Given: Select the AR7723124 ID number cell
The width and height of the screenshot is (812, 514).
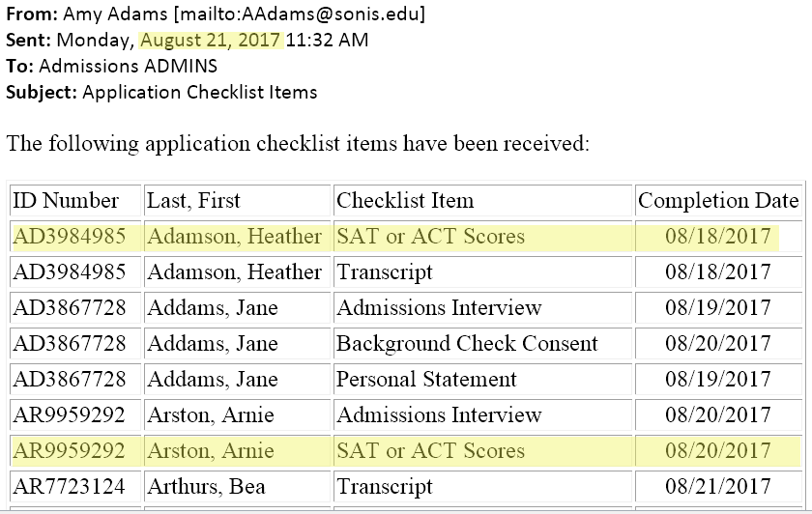Looking at the screenshot, I should pos(69,487).
